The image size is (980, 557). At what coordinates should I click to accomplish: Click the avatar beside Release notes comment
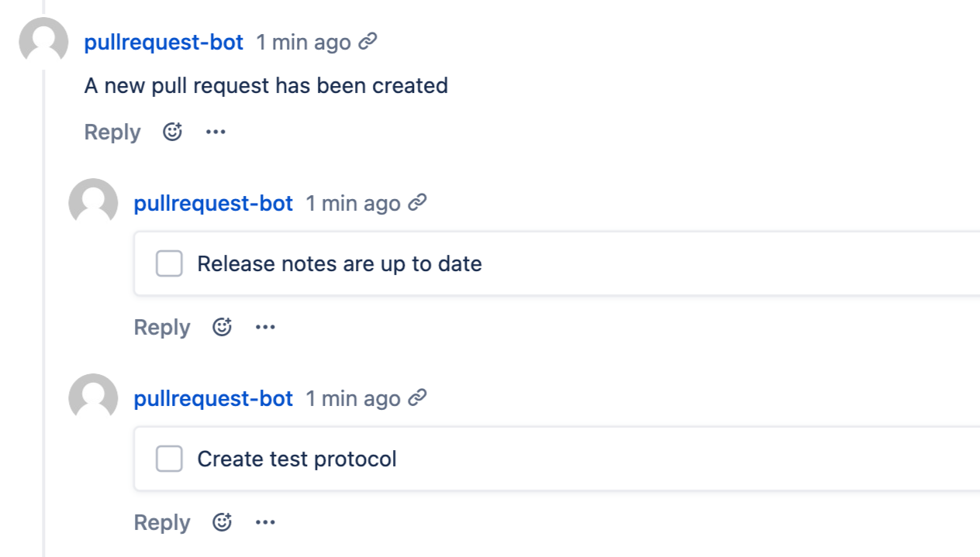click(93, 203)
